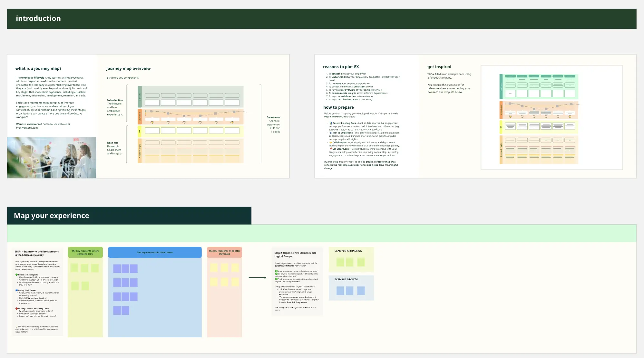
Task: Select the 'introduction' banner title
Action: tap(38, 18)
